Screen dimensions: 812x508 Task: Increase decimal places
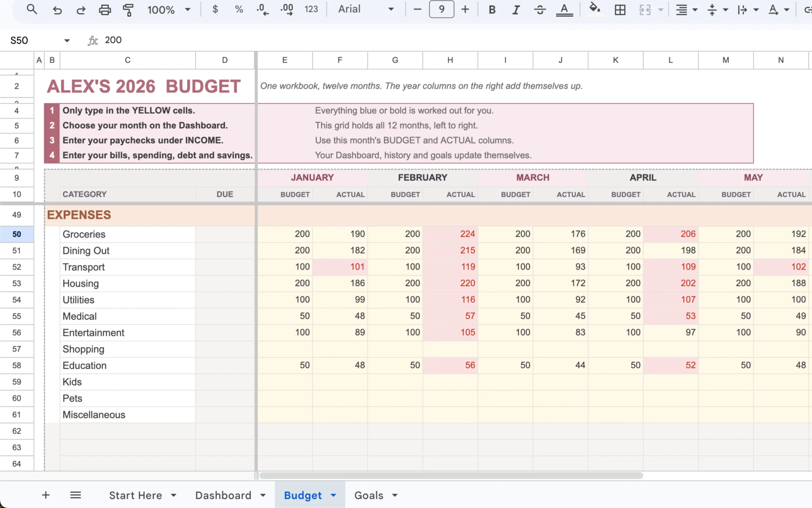click(x=287, y=10)
